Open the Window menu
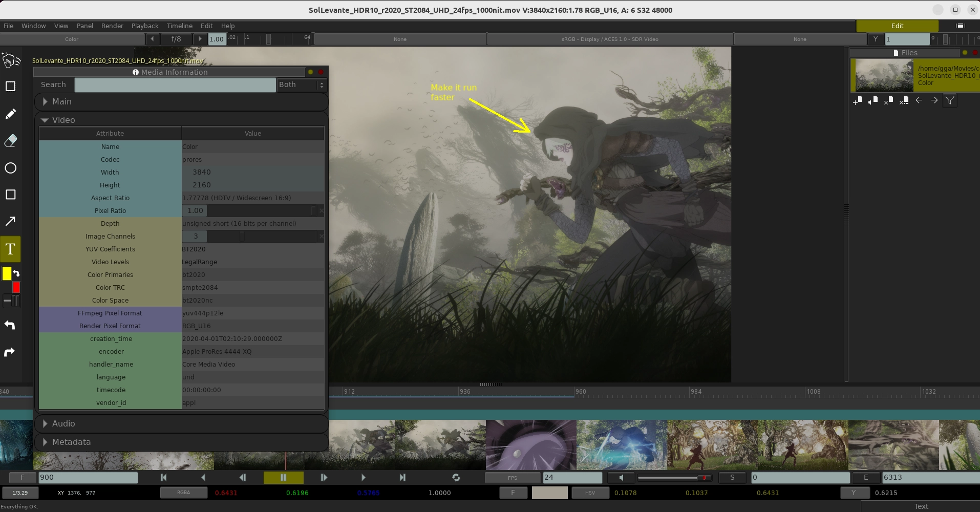 pyautogui.click(x=33, y=26)
